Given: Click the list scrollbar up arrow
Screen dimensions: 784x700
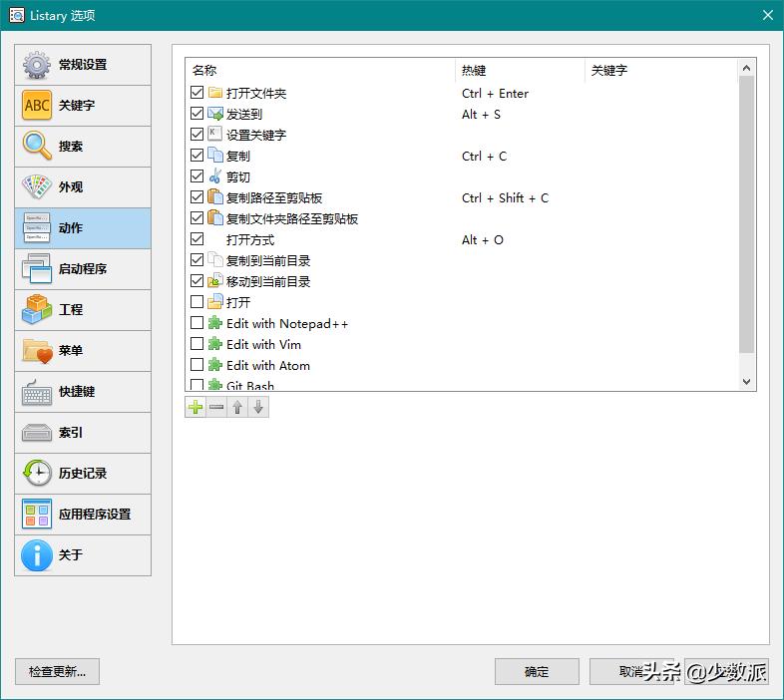Looking at the screenshot, I should coord(746,68).
